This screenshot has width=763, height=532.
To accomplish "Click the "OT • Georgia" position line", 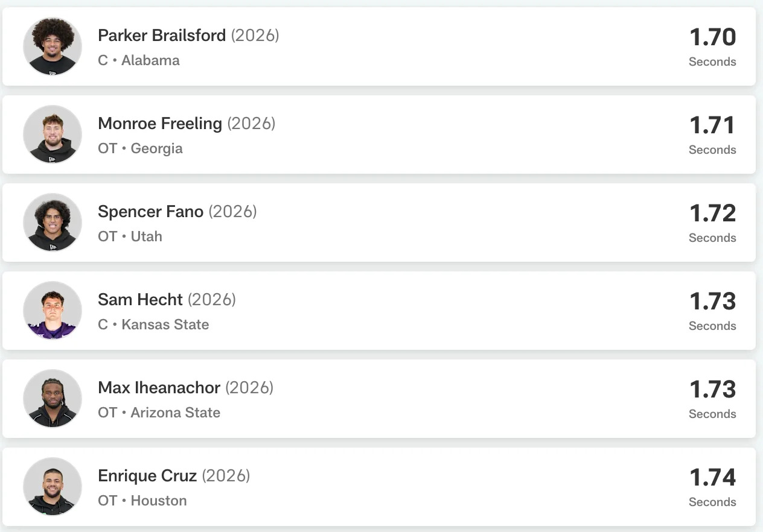I will click(140, 149).
